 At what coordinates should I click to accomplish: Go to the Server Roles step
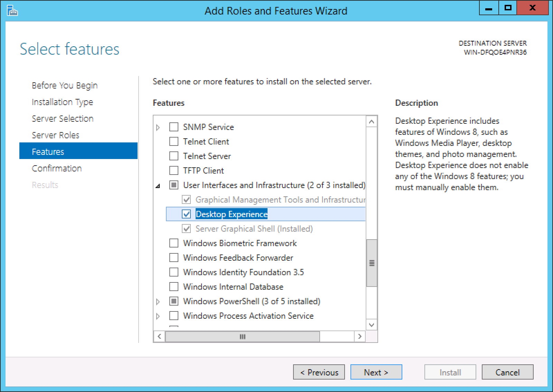55,135
